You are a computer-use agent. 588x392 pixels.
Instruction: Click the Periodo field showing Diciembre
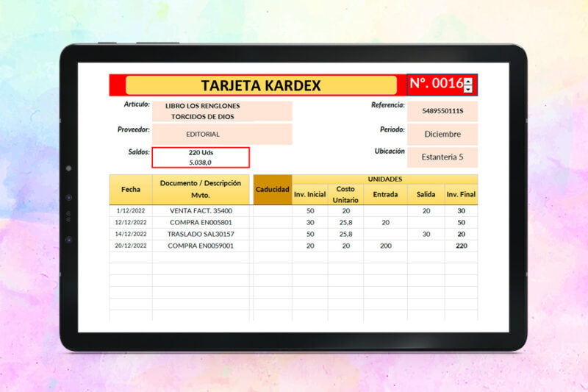tap(442, 134)
